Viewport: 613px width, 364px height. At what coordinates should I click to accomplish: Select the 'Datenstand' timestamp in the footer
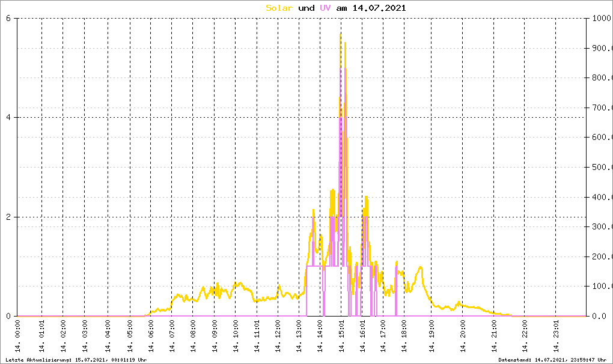[x=552, y=360]
